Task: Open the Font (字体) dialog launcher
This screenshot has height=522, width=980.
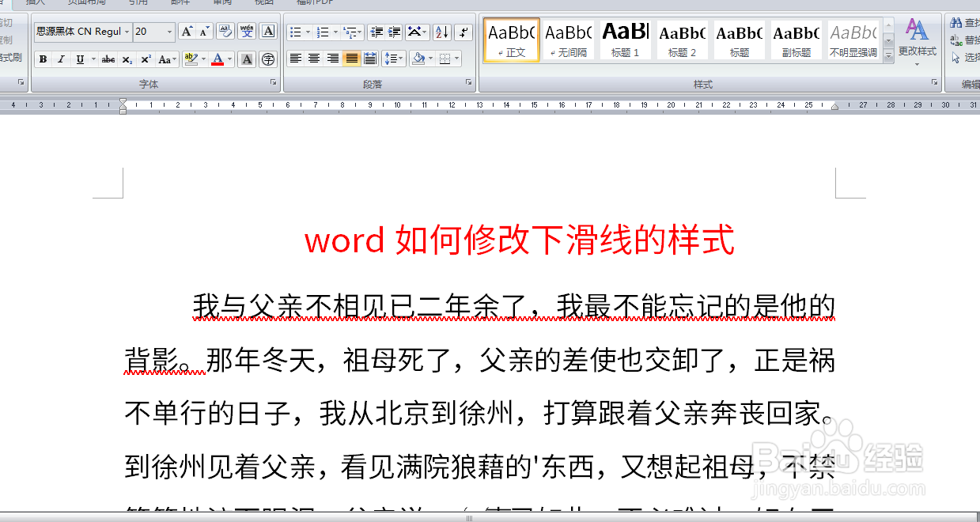Action: (274, 82)
